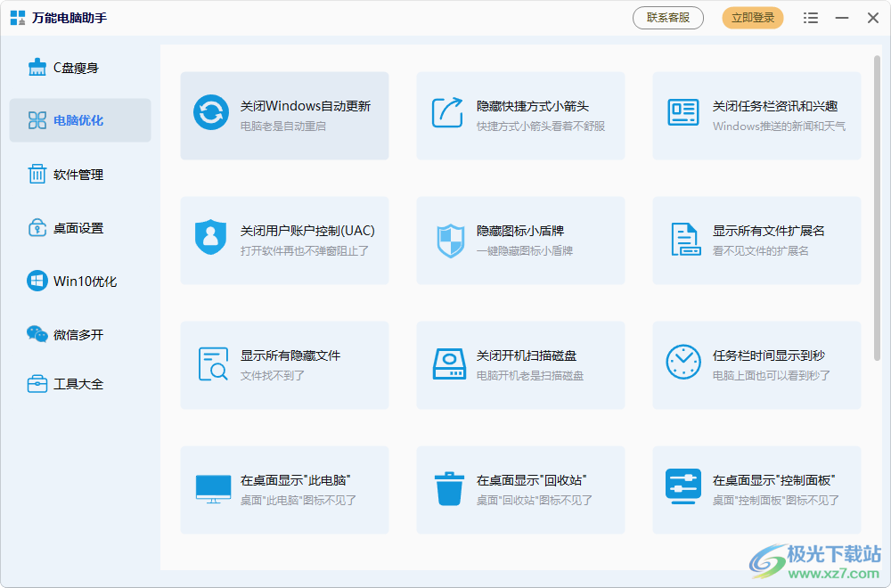
Task: Hide shortcut arrows via 隐藏快捷方式小箭头
Action: [520, 114]
